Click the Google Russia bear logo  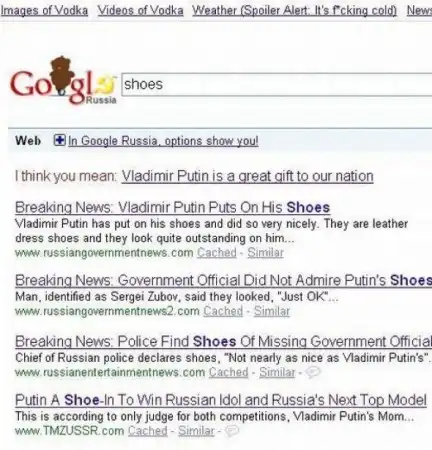(63, 80)
